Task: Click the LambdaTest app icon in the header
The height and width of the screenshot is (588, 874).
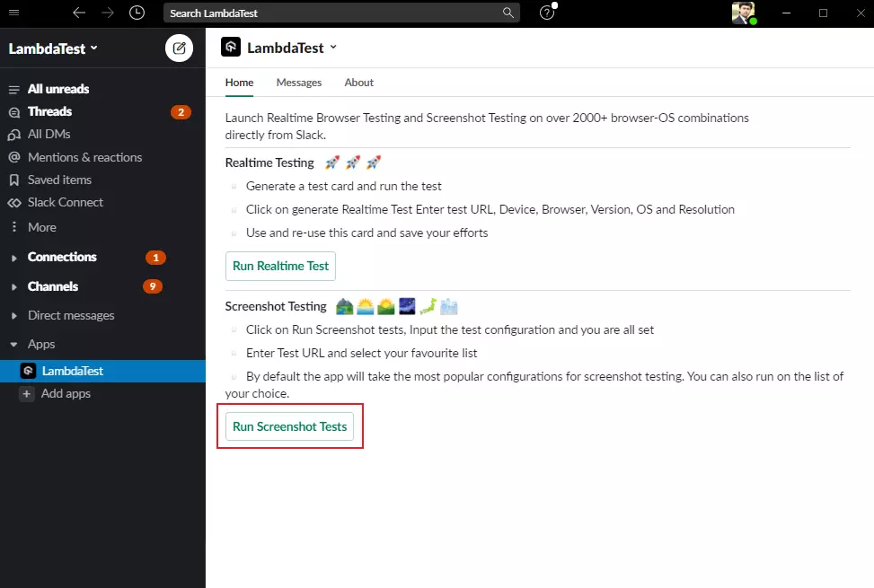Action: click(232, 46)
